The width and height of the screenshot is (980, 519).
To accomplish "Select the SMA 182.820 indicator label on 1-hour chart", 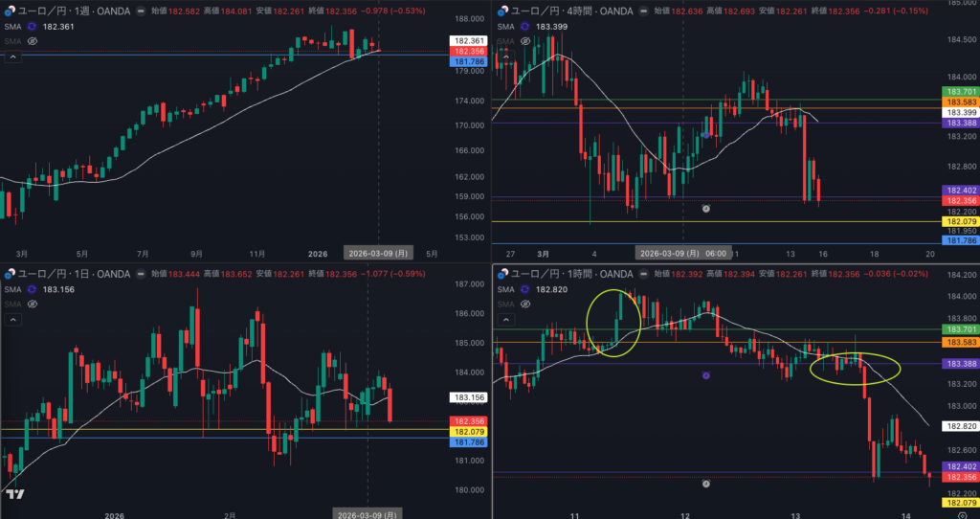I will pos(552,289).
